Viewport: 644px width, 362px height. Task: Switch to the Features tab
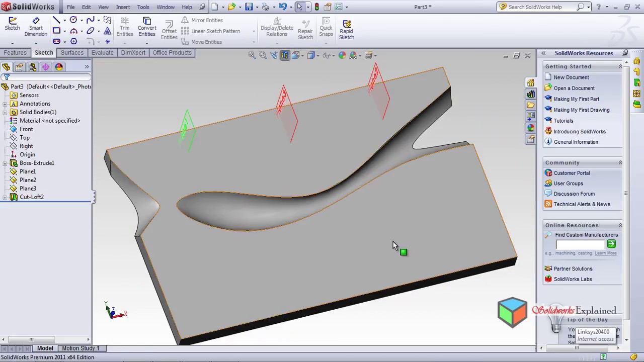[x=15, y=53]
